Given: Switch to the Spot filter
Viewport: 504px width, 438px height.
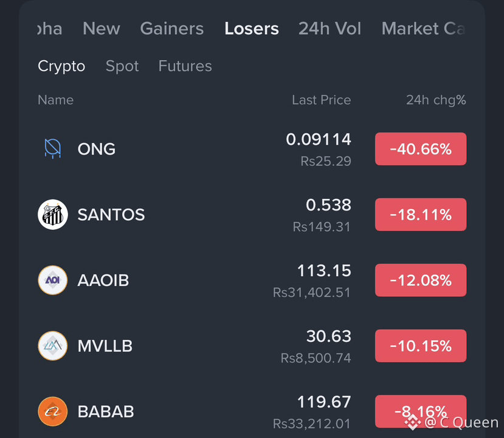Looking at the screenshot, I should (122, 66).
